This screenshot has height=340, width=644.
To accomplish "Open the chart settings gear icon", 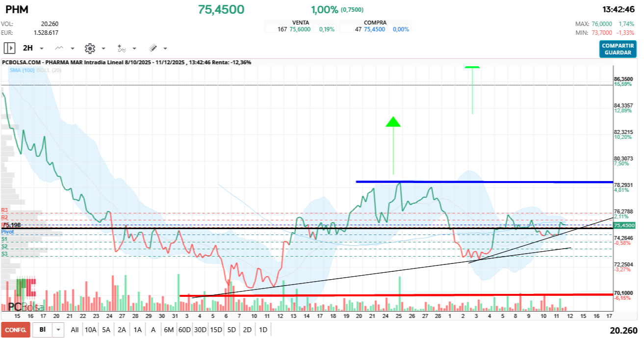I will pos(90,48).
